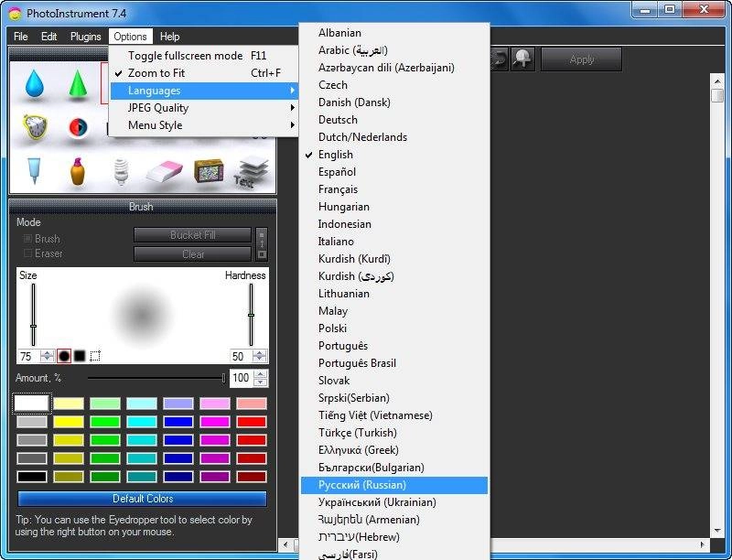Click the Size value spinner arrows
The height and width of the screenshot is (560, 732).
pyautogui.click(x=48, y=357)
